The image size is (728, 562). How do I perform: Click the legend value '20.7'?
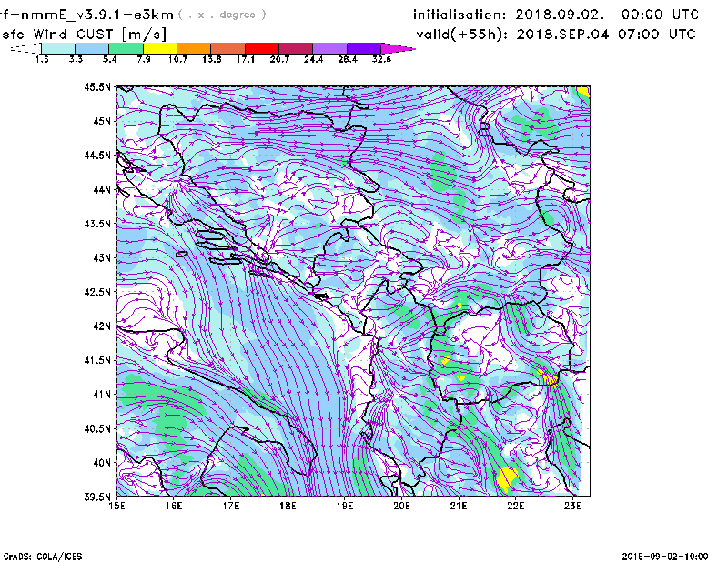[x=279, y=59]
